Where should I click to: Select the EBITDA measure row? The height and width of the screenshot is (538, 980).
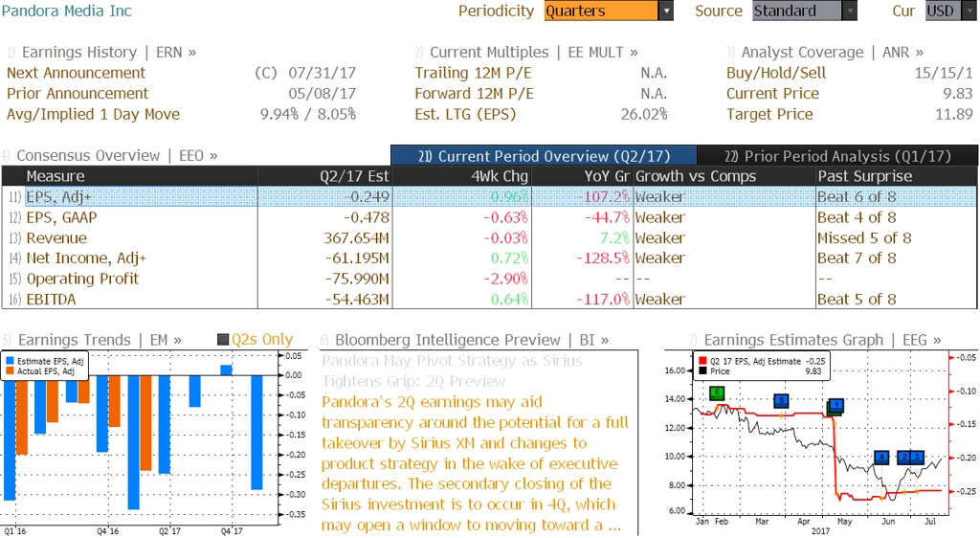[x=489, y=299]
